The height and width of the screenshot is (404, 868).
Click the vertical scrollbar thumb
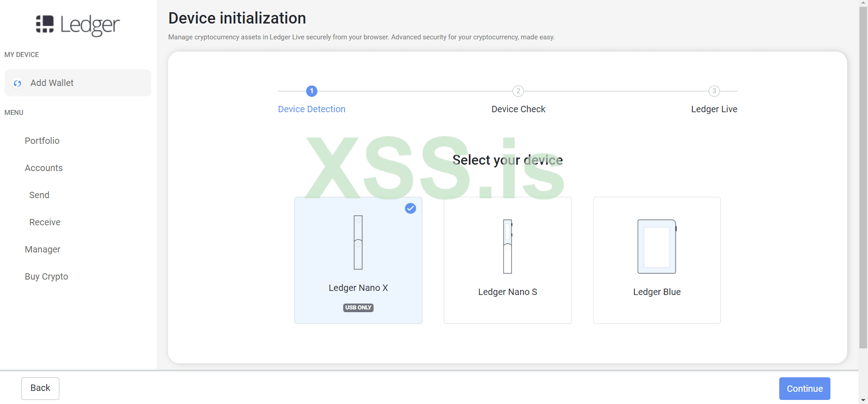tap(863, 177)
